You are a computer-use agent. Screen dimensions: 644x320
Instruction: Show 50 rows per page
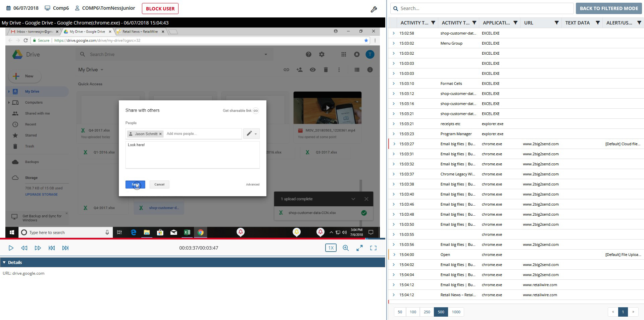pyautogui.click(x=400, y=312)
